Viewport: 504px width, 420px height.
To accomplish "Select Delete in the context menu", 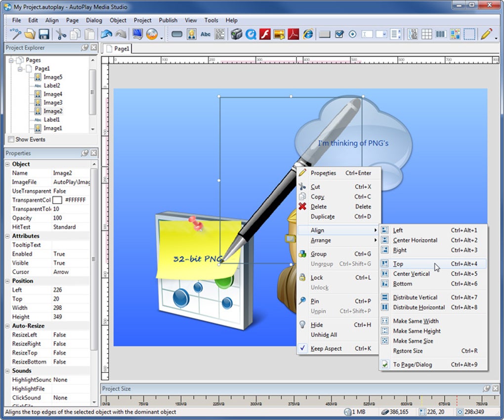I will click(x=338, y=207).
